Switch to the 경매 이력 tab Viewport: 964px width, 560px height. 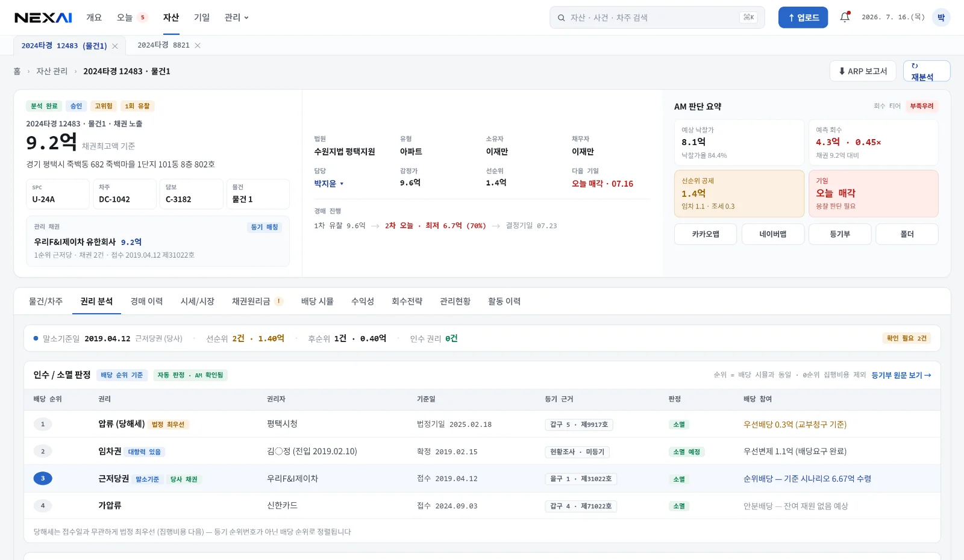click(147, 301)
